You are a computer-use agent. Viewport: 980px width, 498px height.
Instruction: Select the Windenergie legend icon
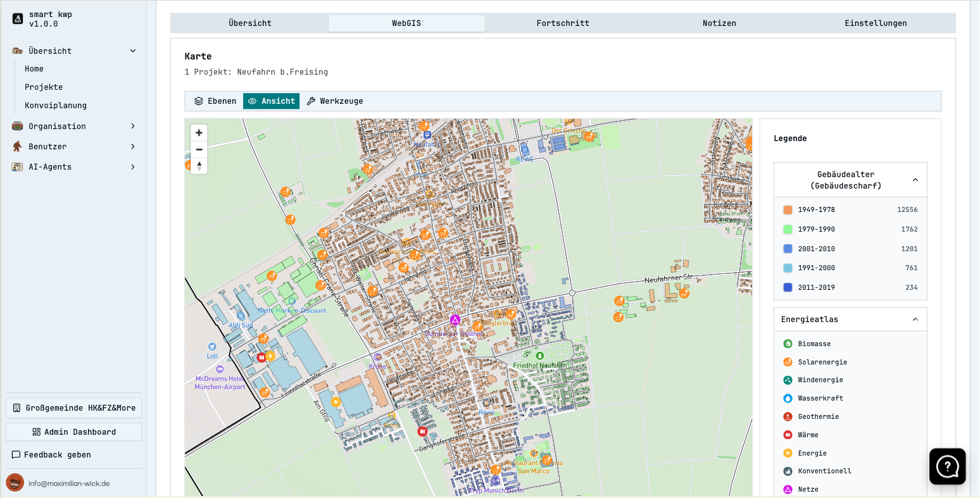787,380
